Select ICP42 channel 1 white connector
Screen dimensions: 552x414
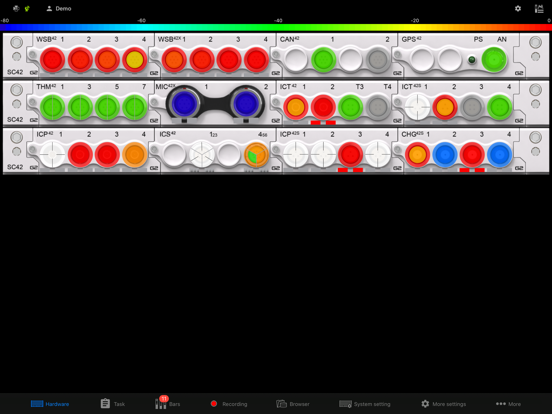click(x=52, y=155)
